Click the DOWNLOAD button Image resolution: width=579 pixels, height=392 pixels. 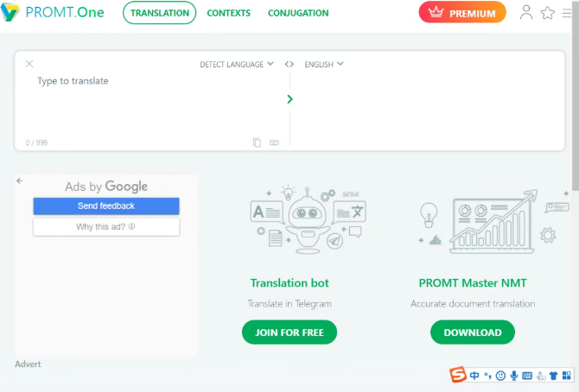coord(473,332)
